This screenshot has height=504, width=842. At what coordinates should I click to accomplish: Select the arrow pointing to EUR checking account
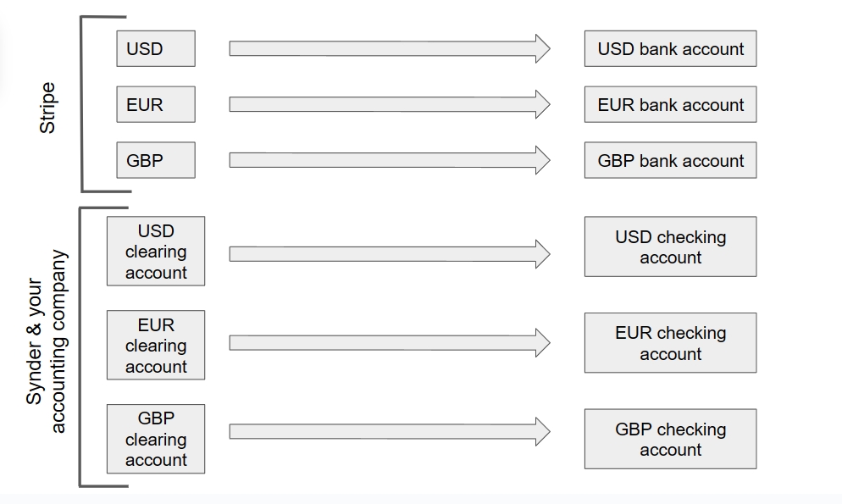coord(390,343)
